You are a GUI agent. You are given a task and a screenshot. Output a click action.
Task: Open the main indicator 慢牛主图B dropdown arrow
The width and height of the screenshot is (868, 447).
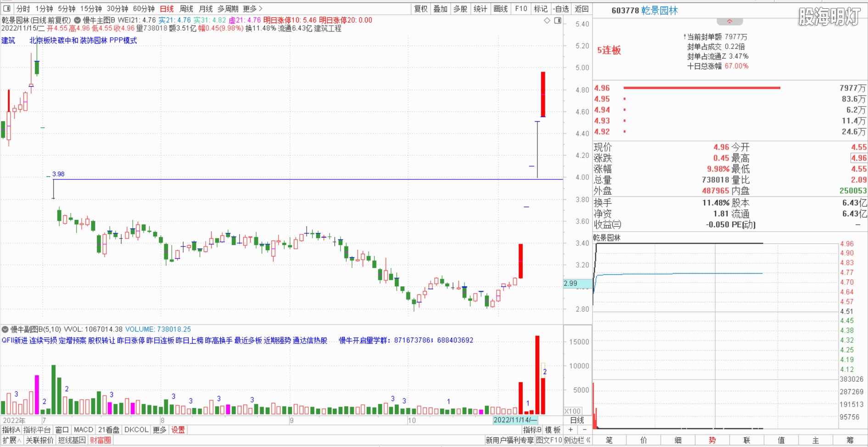(77, 20)
